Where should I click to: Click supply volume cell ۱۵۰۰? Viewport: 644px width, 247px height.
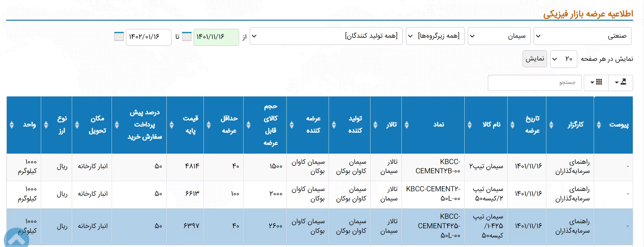pyautogui.click(x=265, y=167)
